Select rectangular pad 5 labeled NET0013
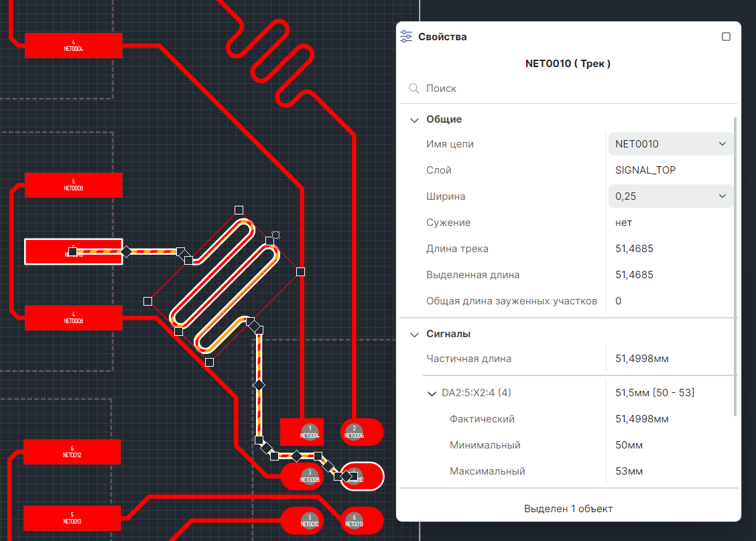The width and height of the screenshot is (756, 541). pyautogui.click(x=72, y=518)
